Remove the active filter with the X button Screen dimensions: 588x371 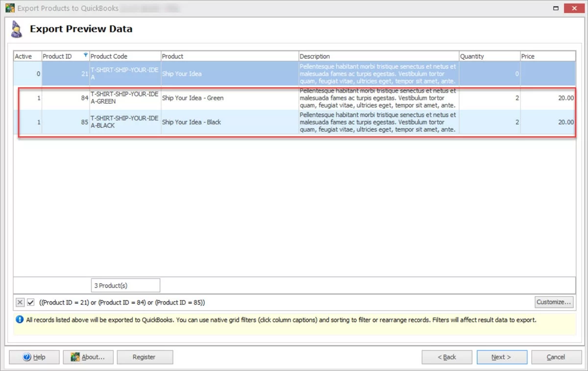tap(20, 302)
